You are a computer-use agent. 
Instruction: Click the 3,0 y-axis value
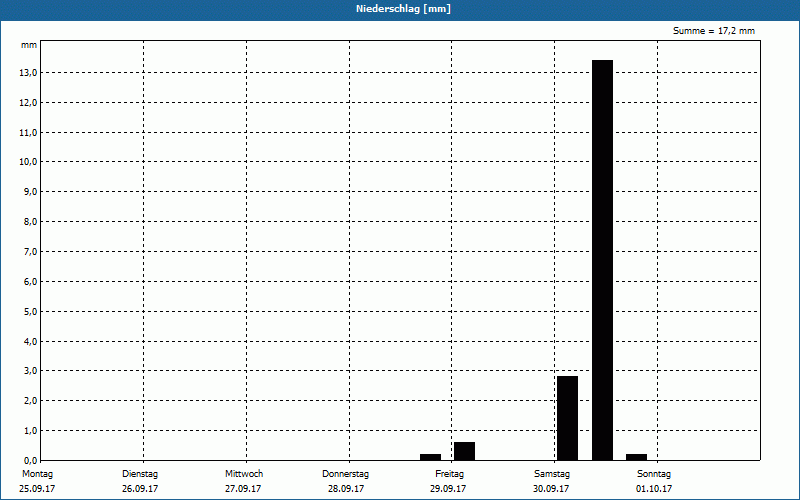30,371
